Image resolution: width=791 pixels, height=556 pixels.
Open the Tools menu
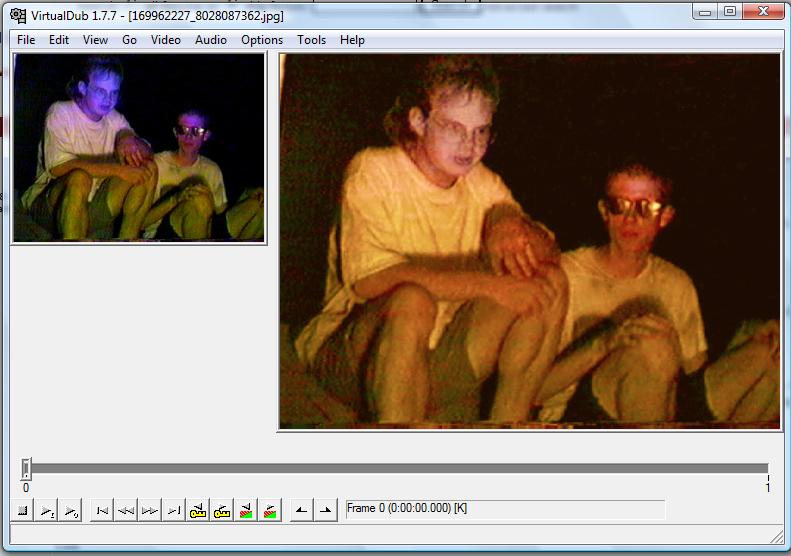pos(311,40)
